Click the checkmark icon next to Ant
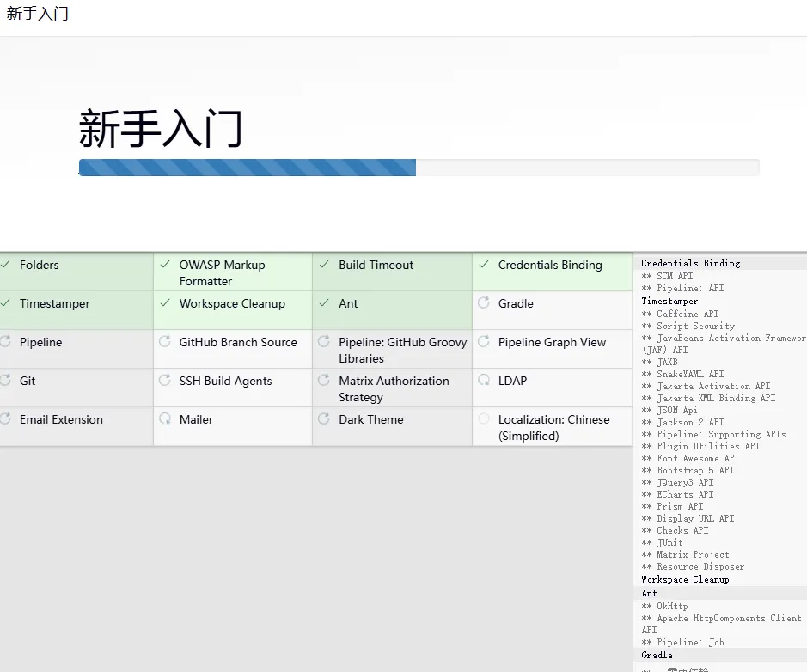The image size is (807, 672). pos(324,303)
